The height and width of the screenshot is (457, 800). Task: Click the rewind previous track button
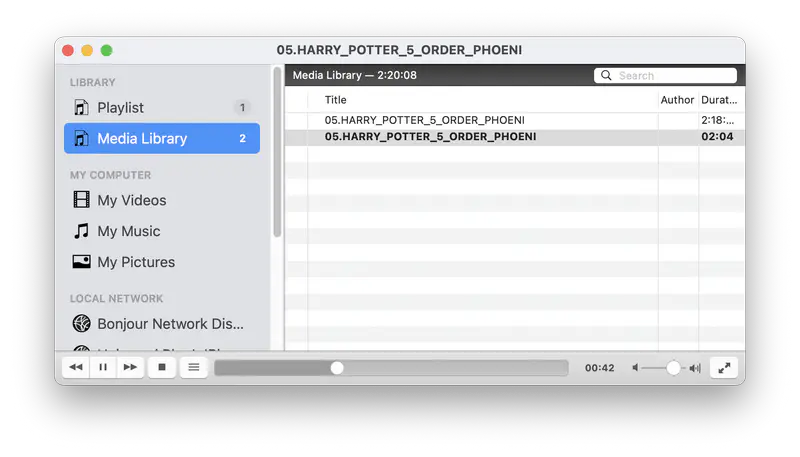click(76, 367)
